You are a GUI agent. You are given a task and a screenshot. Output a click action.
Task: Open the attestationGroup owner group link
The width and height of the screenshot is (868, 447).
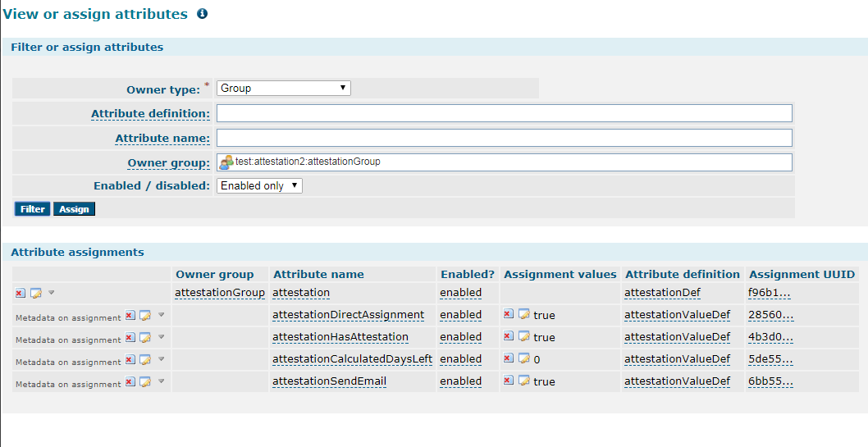[x=220, y=293]
